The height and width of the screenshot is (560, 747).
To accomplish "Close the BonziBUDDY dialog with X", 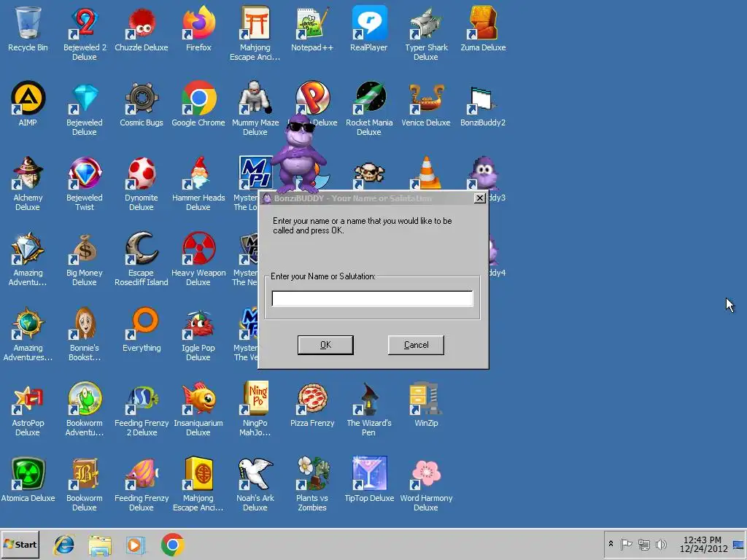I will 480,198.
